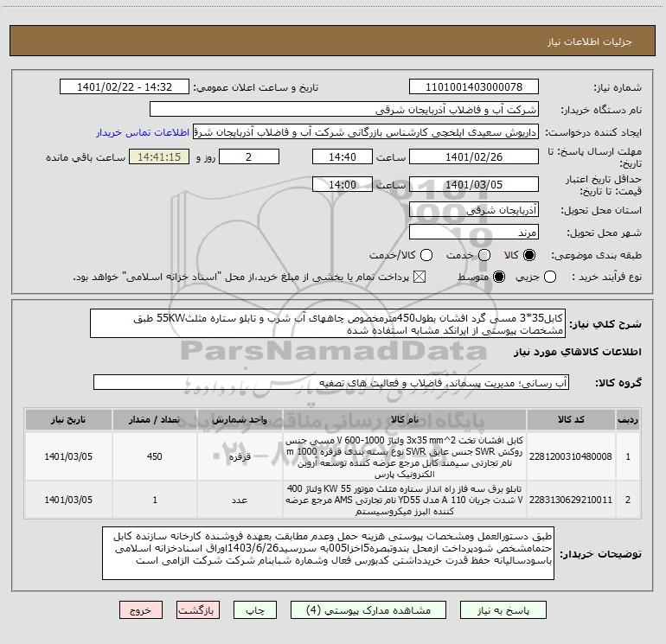The width and height of the screenshot is (666, 644).
Task: Click the announcement date 1401/02/22 field
Action: (125, 87)
